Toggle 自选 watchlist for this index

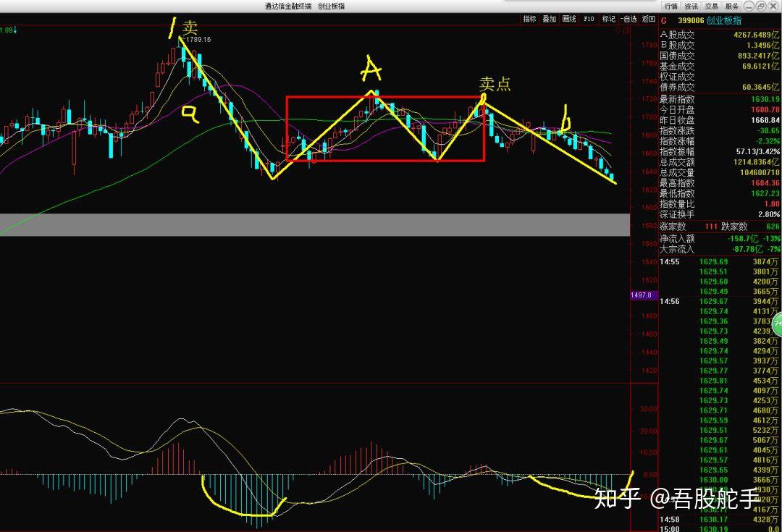click(628, 19)
